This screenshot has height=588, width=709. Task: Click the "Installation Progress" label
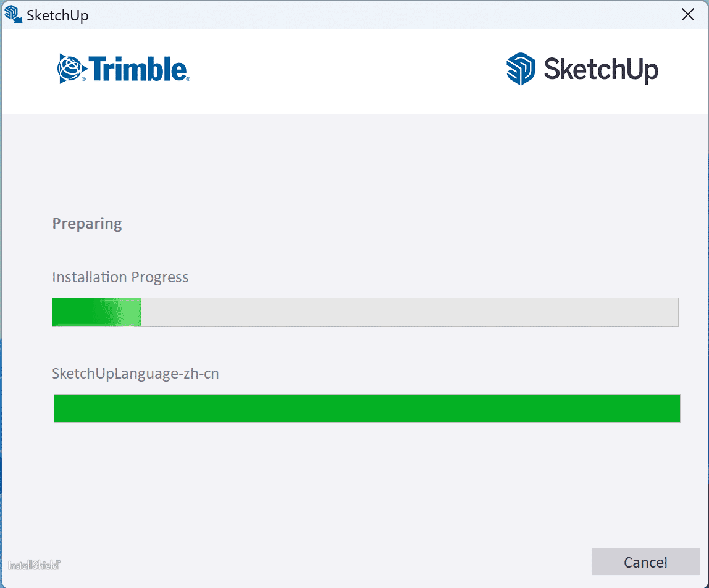point(120,277)
